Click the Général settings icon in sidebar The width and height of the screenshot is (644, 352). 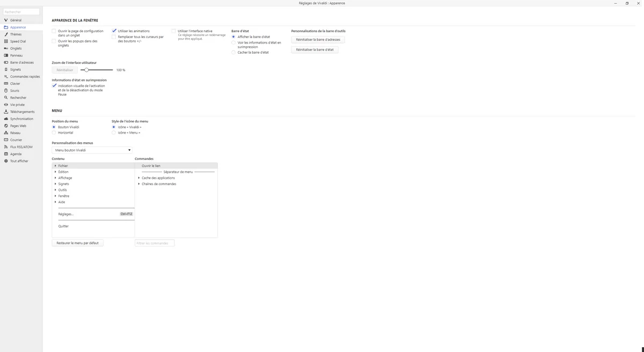[x=6, y=20]
